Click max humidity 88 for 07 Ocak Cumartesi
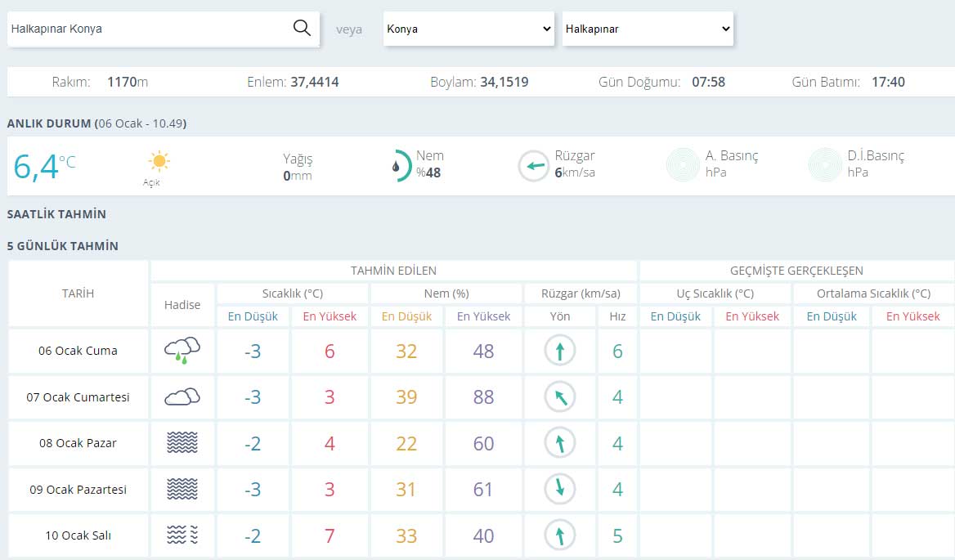 483,397
